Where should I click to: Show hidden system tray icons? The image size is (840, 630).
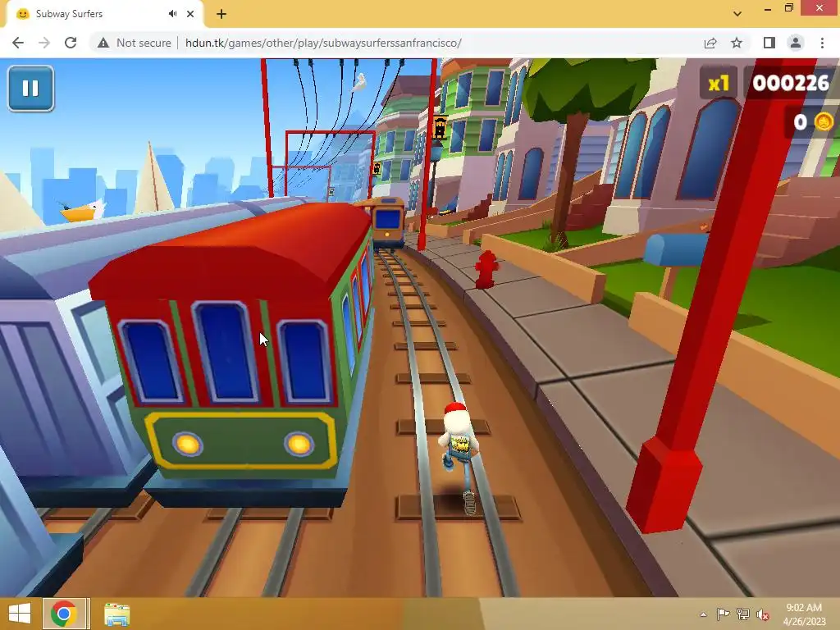[703, 614]
